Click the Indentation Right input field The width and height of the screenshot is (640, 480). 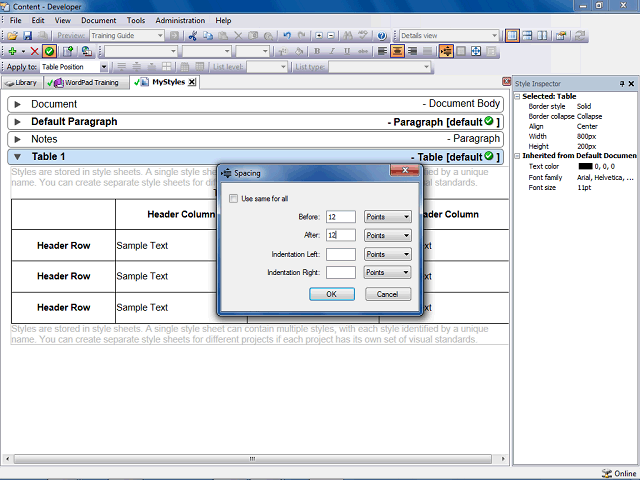pyautogui.click(x=341, y=272)
